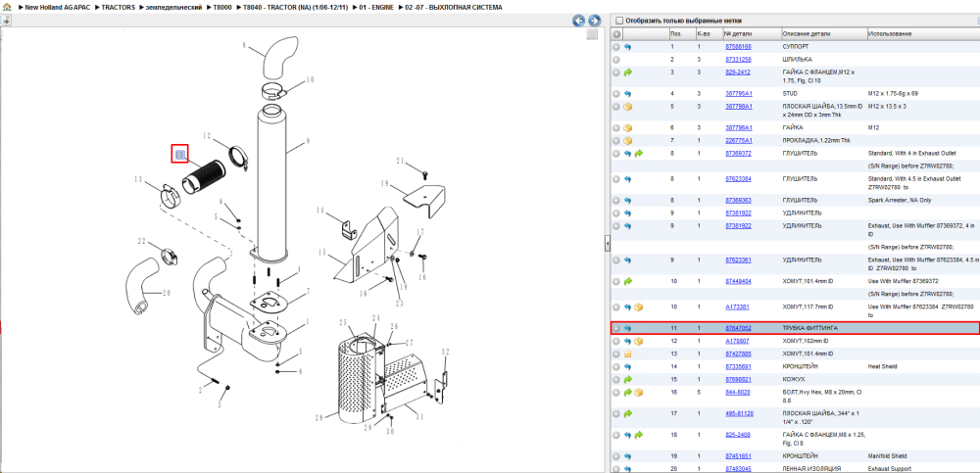
Task: Go to the home page icon
Action: pos(7,7)
